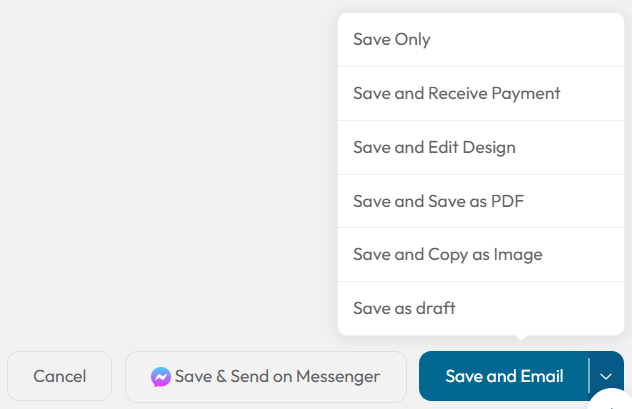Save without sending via the first option

pos(481,39)
